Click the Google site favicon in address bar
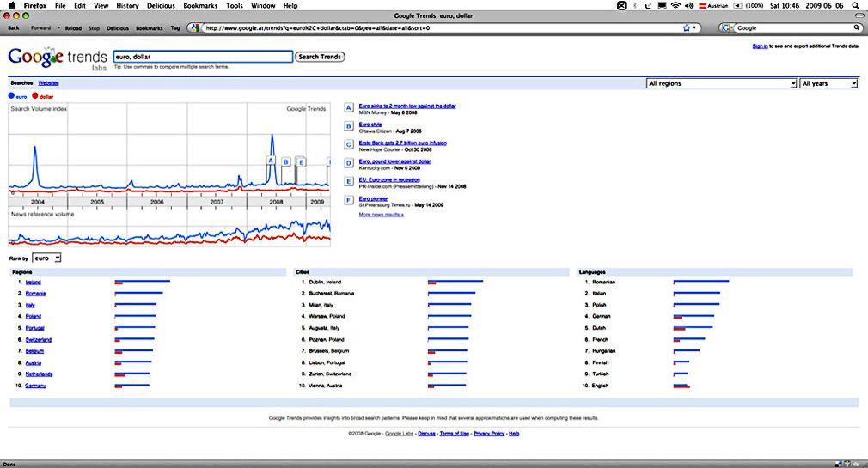 194,27
